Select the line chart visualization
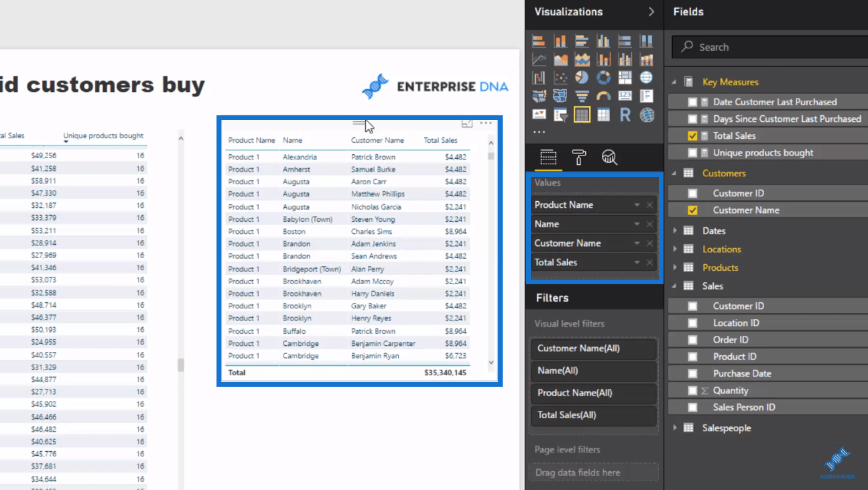Viewport: 868px width, 490px height. point(539,60)
